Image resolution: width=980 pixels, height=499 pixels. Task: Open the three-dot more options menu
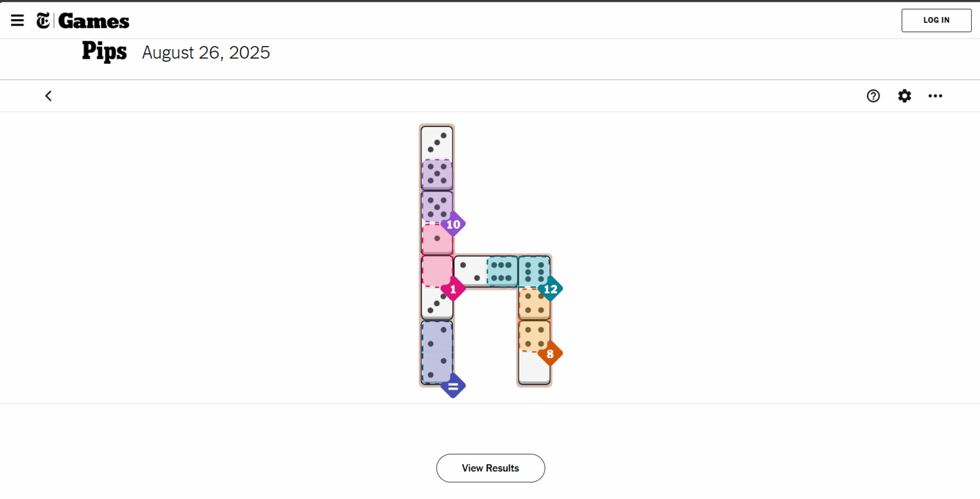pyautogui.click(x=935, y=96)
